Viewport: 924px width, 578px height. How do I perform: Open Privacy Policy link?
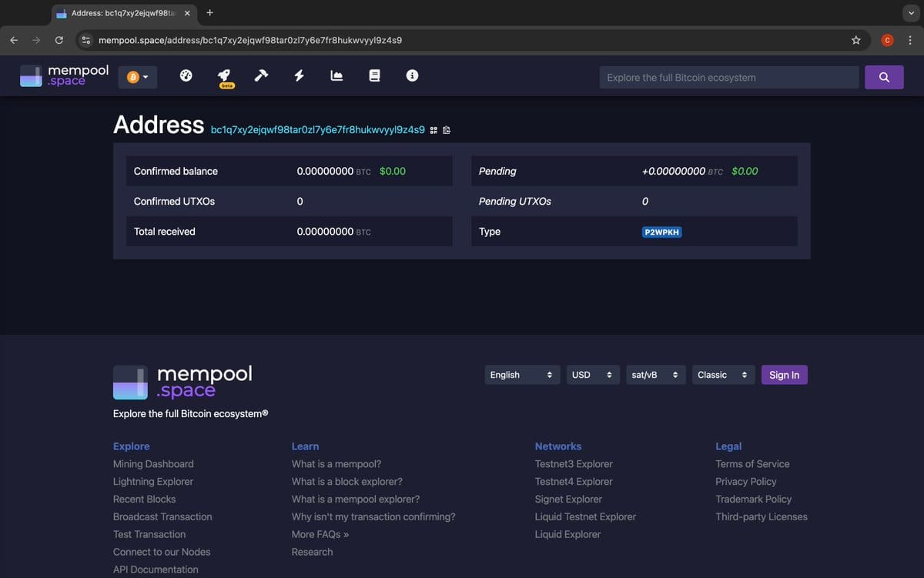[746, 482]
